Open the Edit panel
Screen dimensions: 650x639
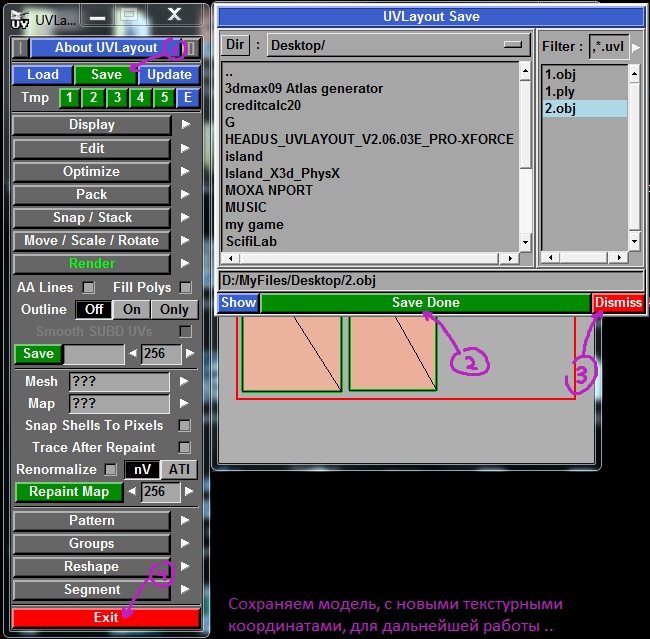(x=92, y=148)
